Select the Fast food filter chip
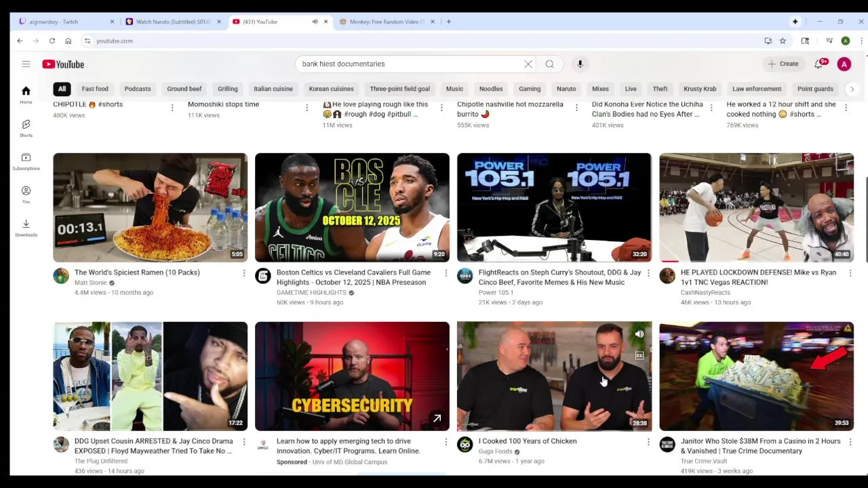 [95, 89]
